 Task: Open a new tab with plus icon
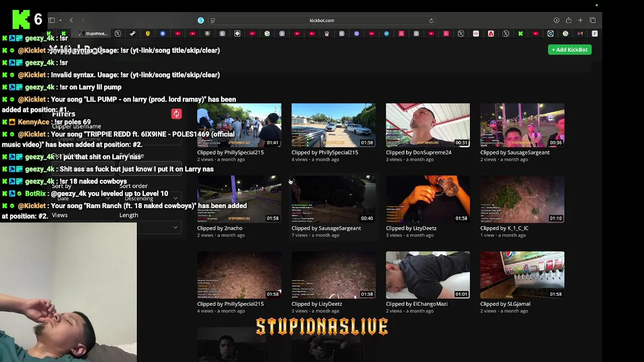[x=580, y=20]
